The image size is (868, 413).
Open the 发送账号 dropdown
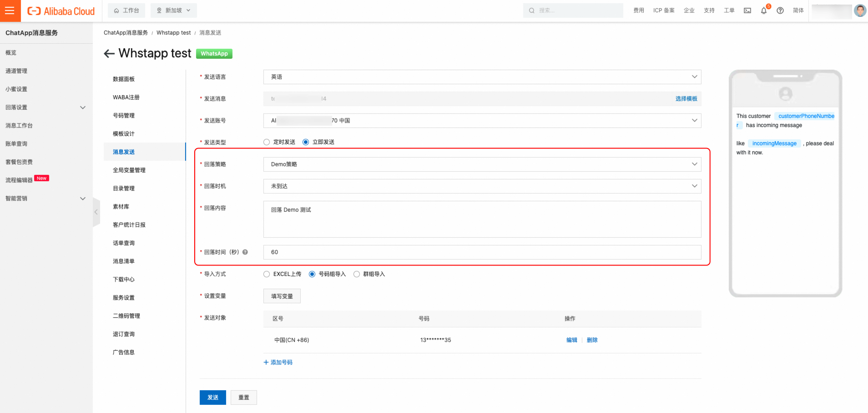pos(482,121)
